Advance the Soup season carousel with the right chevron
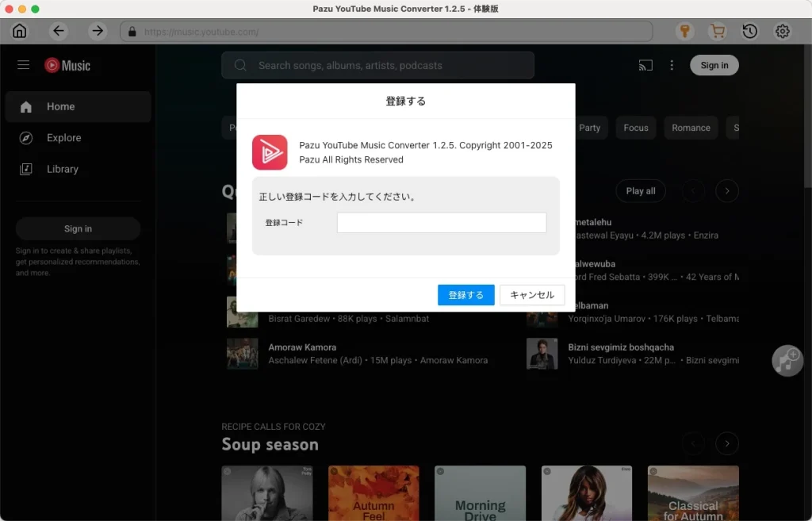Viewport: 812px width, 521px height. pyautogui.click(x=727, y=443)
